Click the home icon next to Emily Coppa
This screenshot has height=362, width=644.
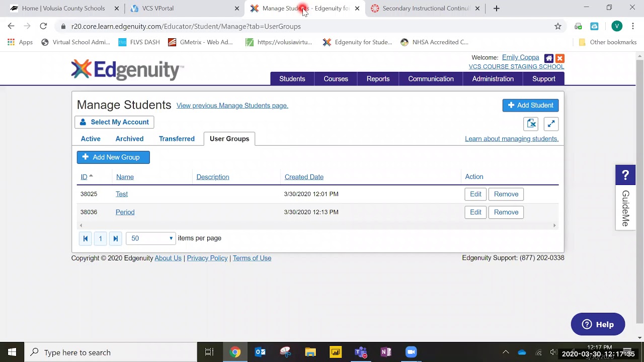549,58
